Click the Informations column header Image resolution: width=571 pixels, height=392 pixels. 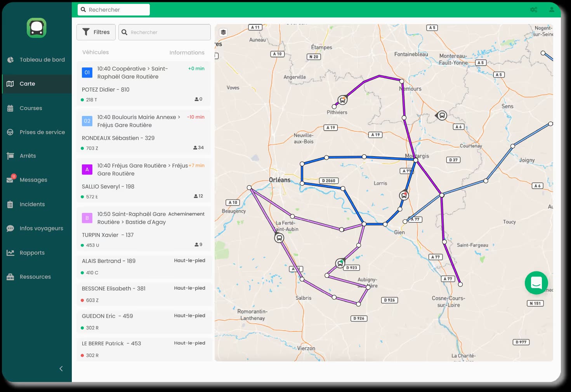187,53
